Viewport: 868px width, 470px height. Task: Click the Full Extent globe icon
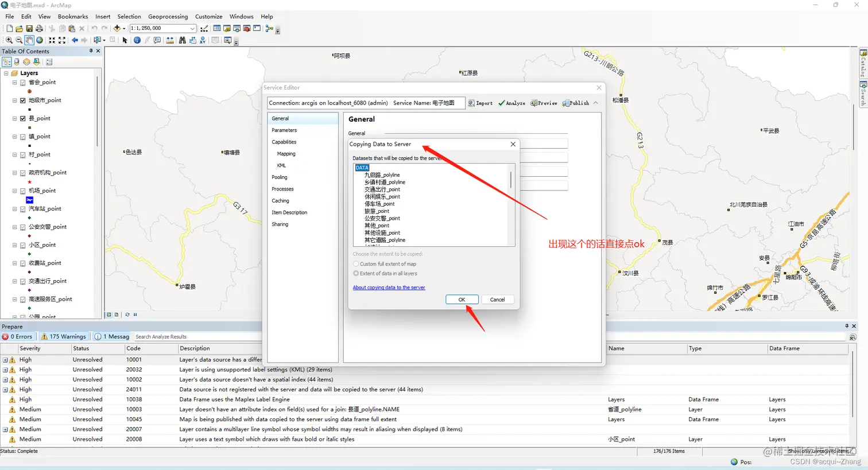(40, 40)
